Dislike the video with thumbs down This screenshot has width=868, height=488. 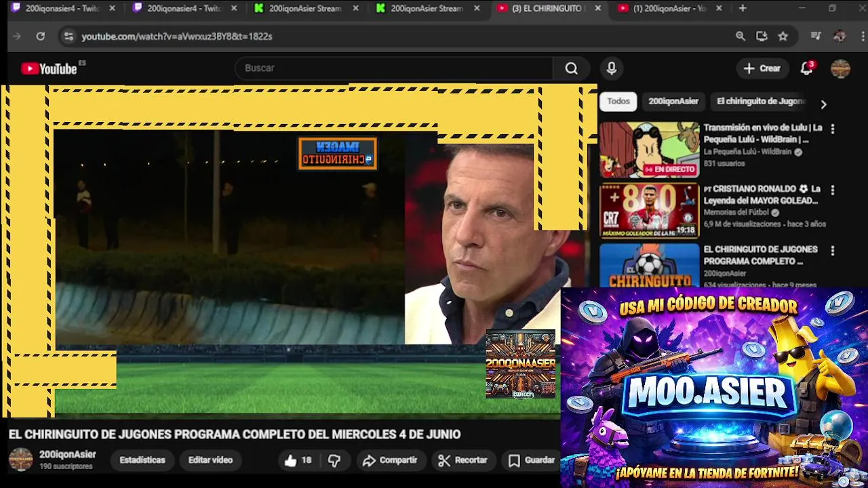tap(334, 460)
